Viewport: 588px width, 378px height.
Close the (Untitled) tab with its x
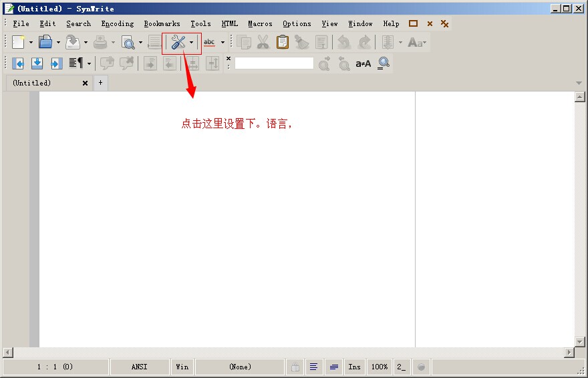pos(85,83)
